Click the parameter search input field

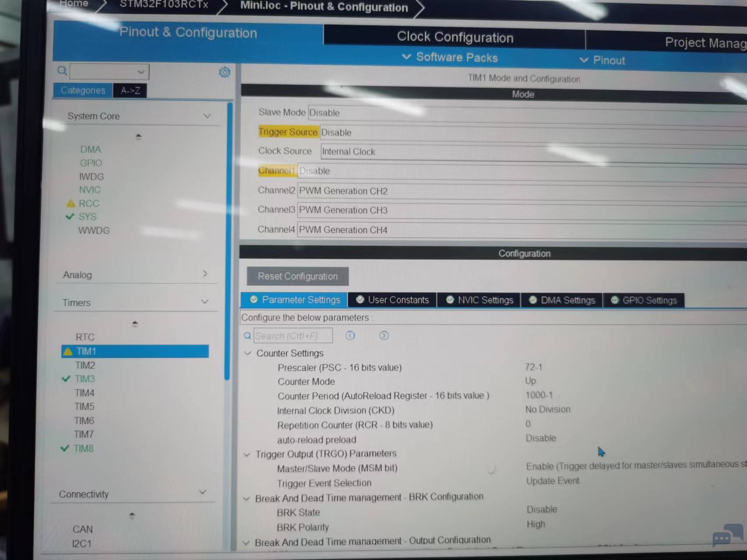click(x=292, y=336)
